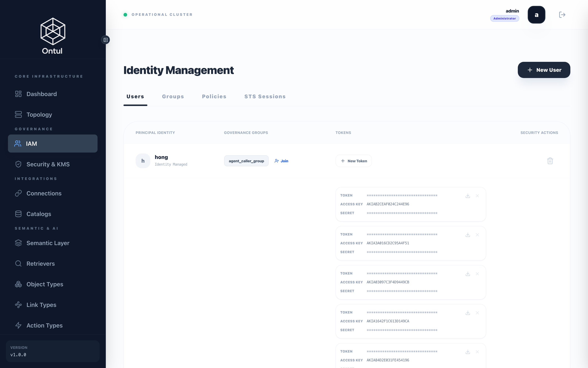
Task: Download token for key AKIA1642F1C613D149CA
Action: tap(467, 313)
